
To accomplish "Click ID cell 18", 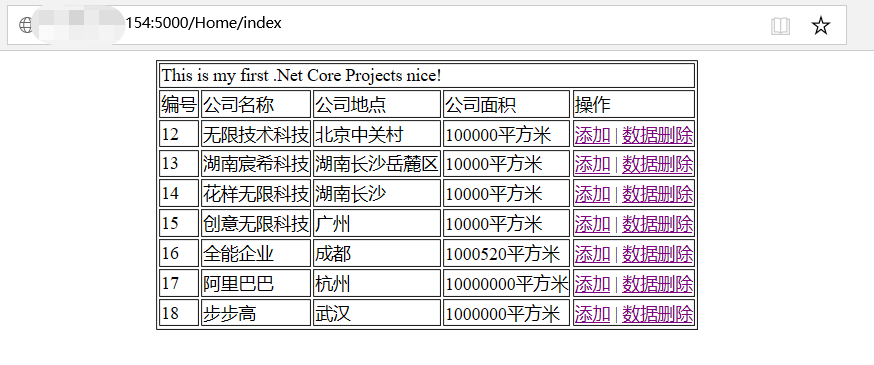I will click(179, 314).
